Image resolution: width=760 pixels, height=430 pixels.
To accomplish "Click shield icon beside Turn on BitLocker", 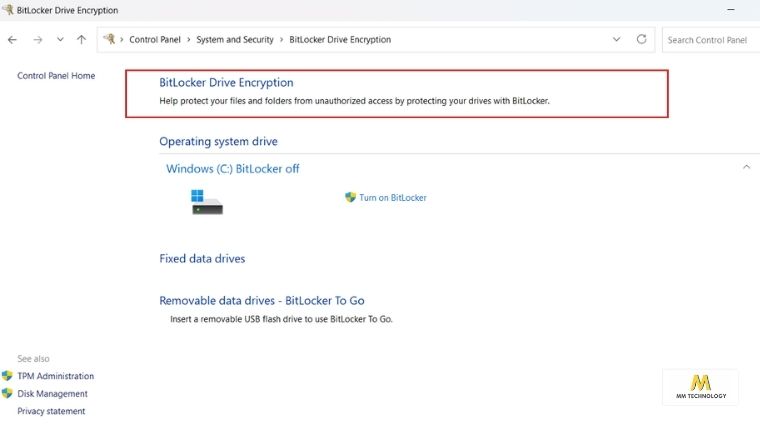I will [350, 197].
